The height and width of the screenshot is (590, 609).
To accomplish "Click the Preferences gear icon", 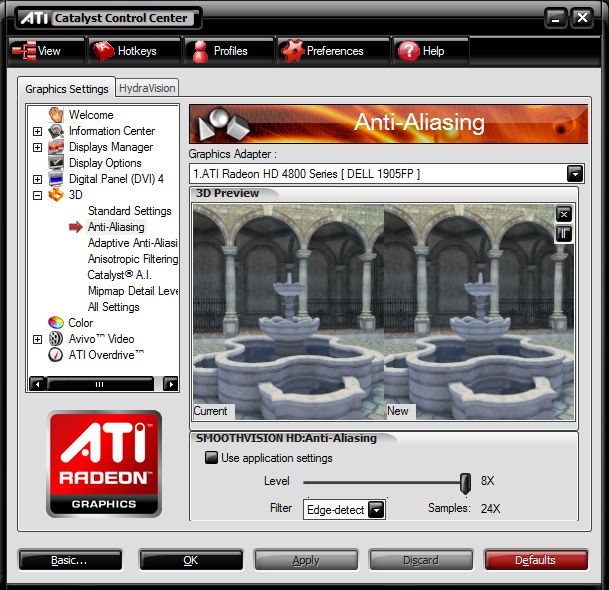I will pyautogui.click(x=292, y=51).
